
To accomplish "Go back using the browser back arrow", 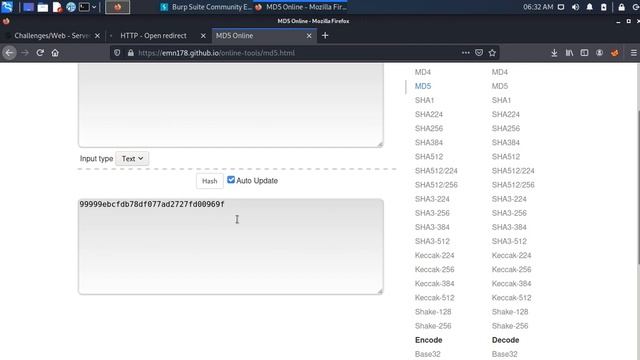I will point(9,53).
